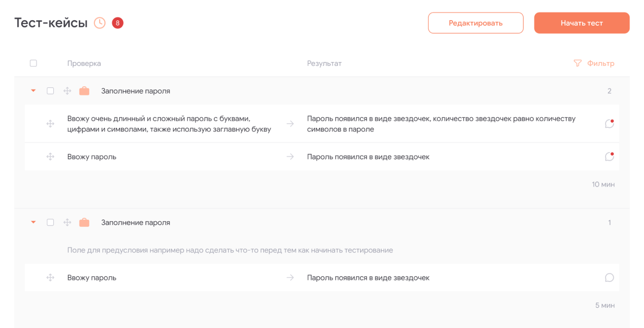Click the clock history icon beside the title
Viewport: 644px width, 328px height.
point(99,23)
